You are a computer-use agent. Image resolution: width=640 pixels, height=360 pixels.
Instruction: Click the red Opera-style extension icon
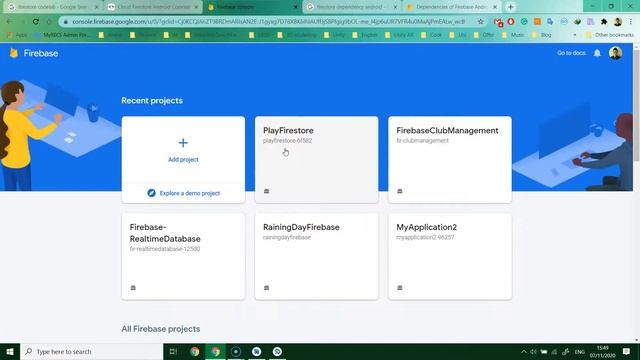511,22
